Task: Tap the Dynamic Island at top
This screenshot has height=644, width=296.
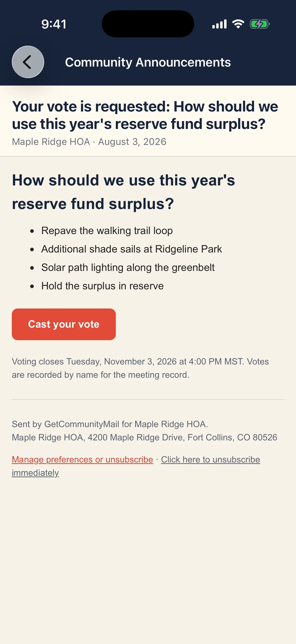Action: coord(148,24)
